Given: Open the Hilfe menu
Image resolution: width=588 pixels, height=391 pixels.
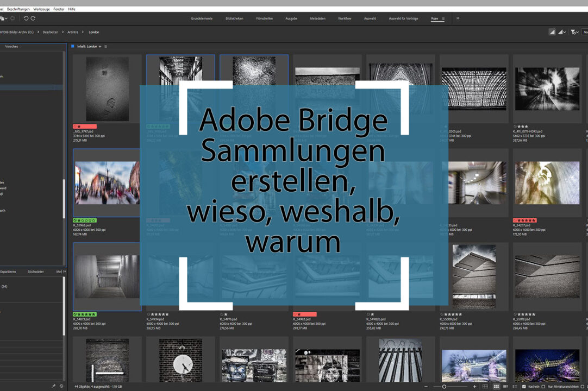Looking at the screenshot, I should 72,9.
